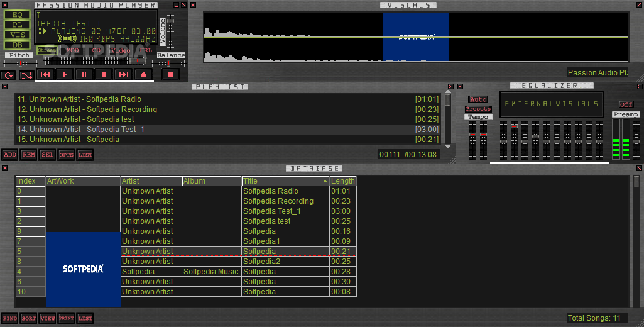Viewport: 644px width, 327px height.
Task: Pause the current playback
Action: tap(84, 74)
